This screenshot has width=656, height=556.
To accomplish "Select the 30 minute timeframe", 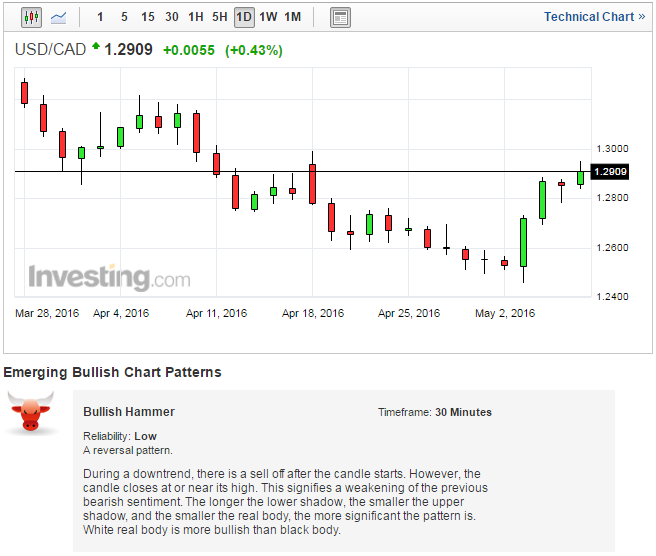I will (x=172, y=17).
